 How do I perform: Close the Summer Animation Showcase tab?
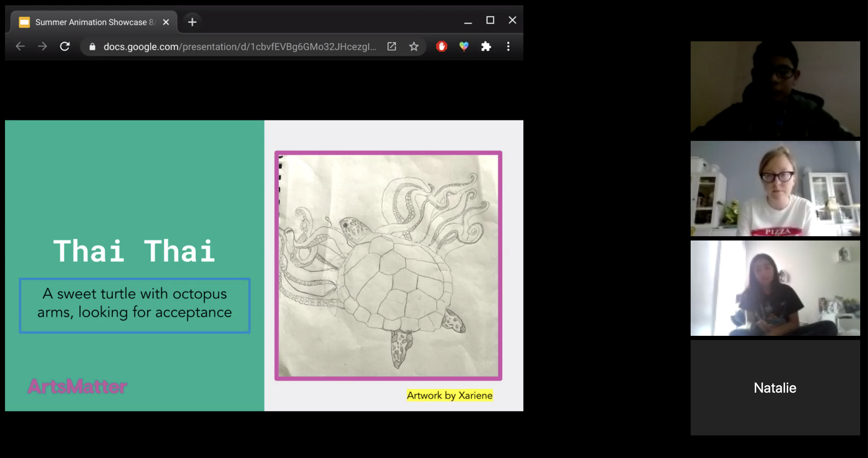pos(166,22)
